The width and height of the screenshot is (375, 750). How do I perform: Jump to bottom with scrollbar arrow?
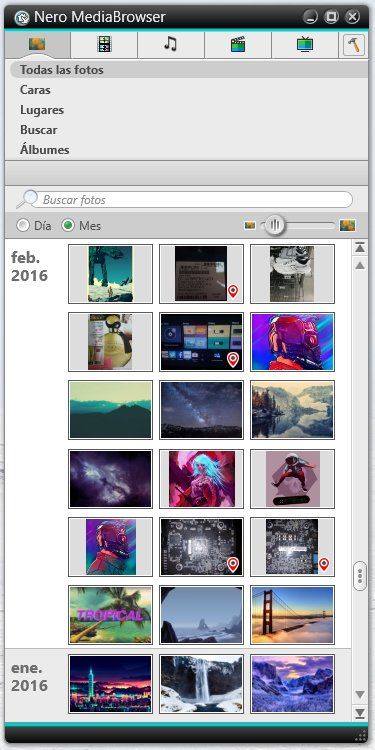(360, 713)
